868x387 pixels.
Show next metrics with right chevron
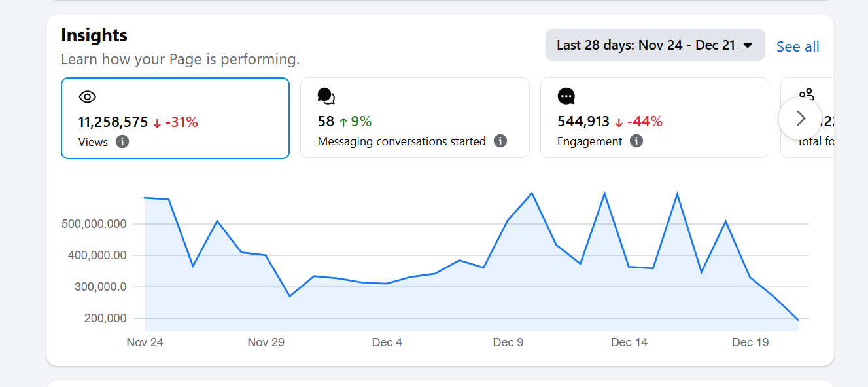800,119
